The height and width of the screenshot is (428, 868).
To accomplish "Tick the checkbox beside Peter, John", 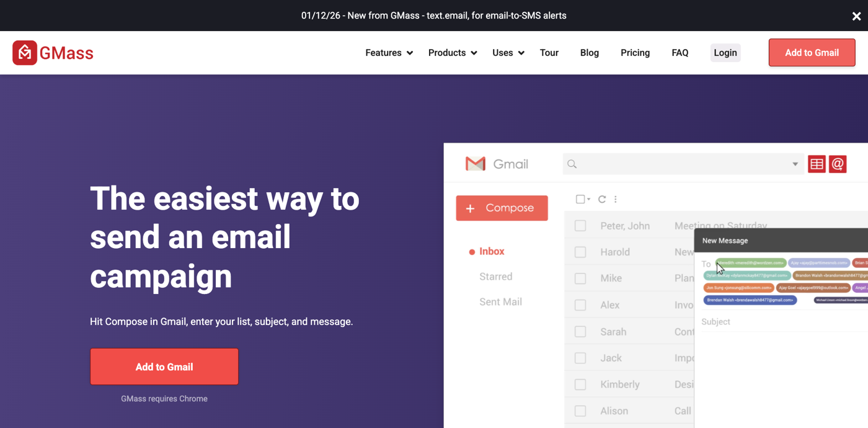I will tap(580, 226).
